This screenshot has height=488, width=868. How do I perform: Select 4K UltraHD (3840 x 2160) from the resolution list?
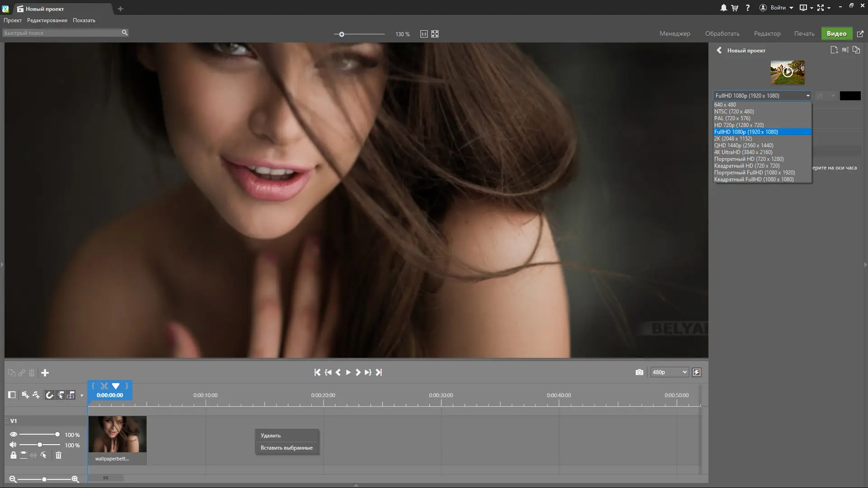743,152
